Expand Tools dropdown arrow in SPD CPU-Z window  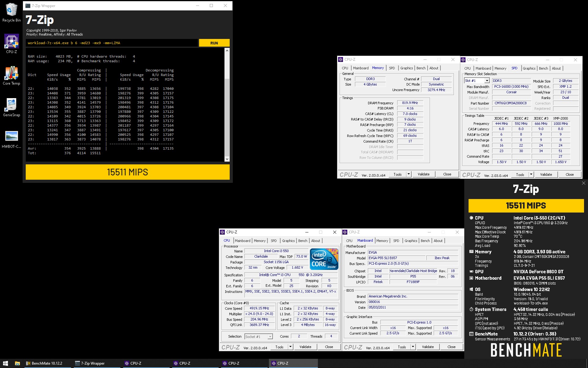tap(531, 174)
